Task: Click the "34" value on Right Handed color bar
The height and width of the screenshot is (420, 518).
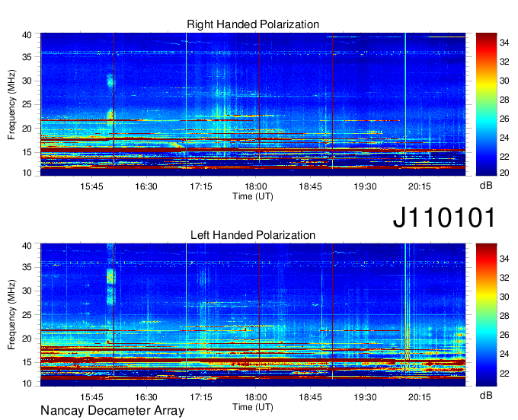Action: pyautogui.click(x=504, y=43)
